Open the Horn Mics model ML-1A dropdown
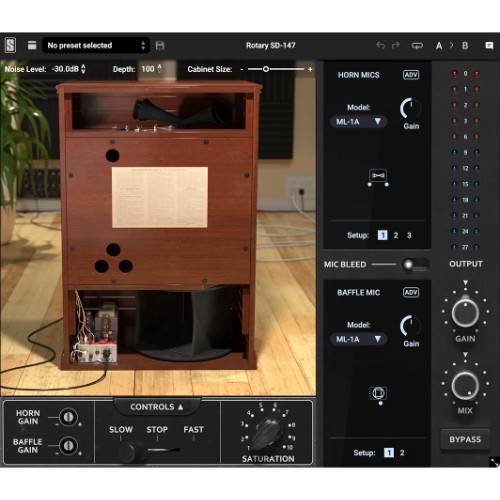 tap(359, 122)
